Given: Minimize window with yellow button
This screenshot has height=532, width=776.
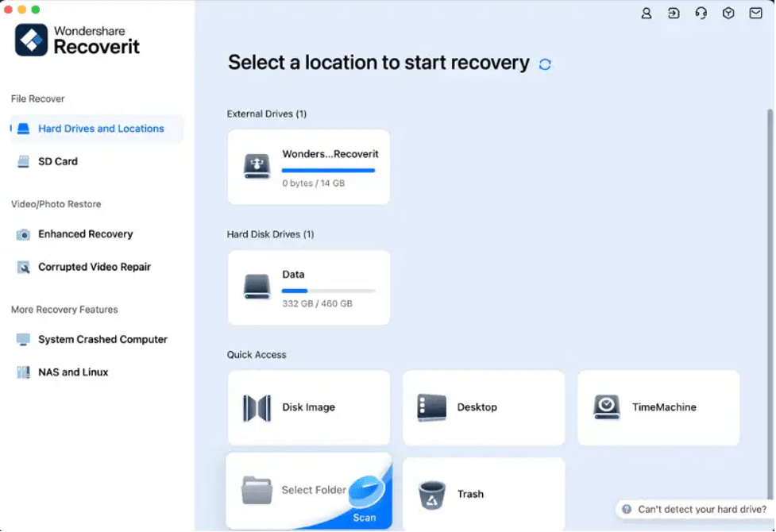Looking at the screenshot, I should pos(21,10).
